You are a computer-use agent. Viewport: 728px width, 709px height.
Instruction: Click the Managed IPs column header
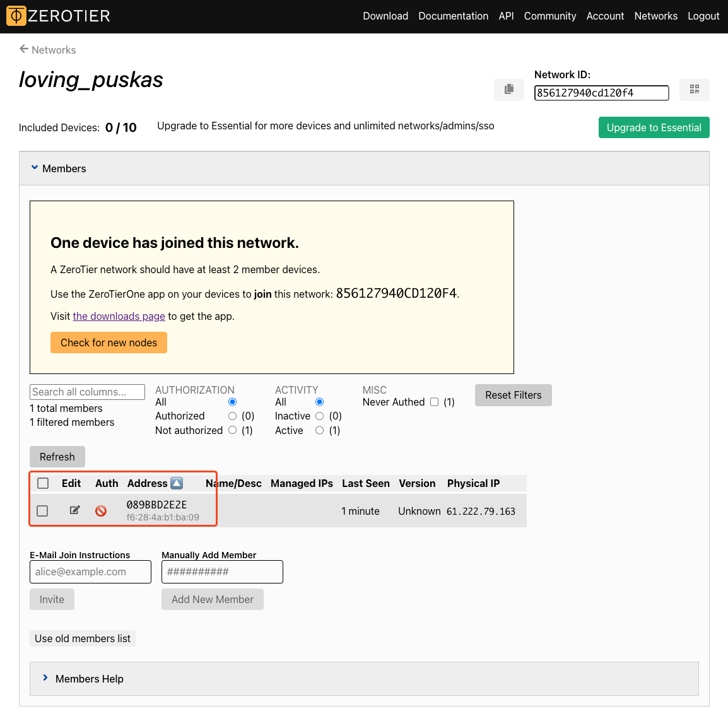[302, 483]
